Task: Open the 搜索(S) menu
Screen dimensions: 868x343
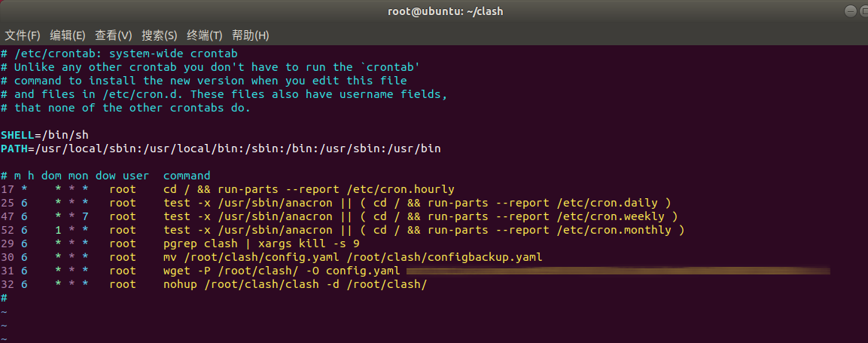Action: [159, 35]
